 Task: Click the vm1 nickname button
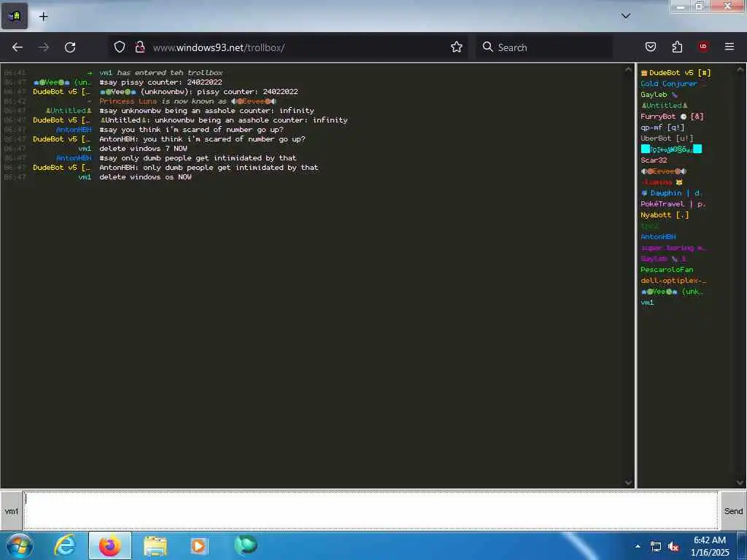12,511
